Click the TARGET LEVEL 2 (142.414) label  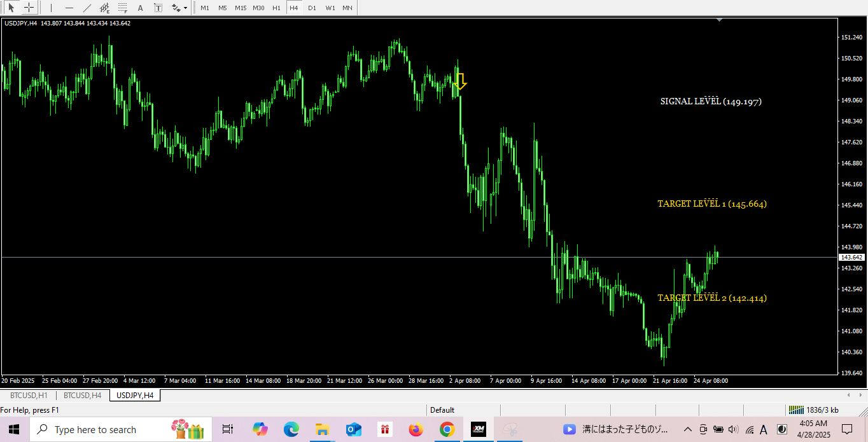(712, 298)
